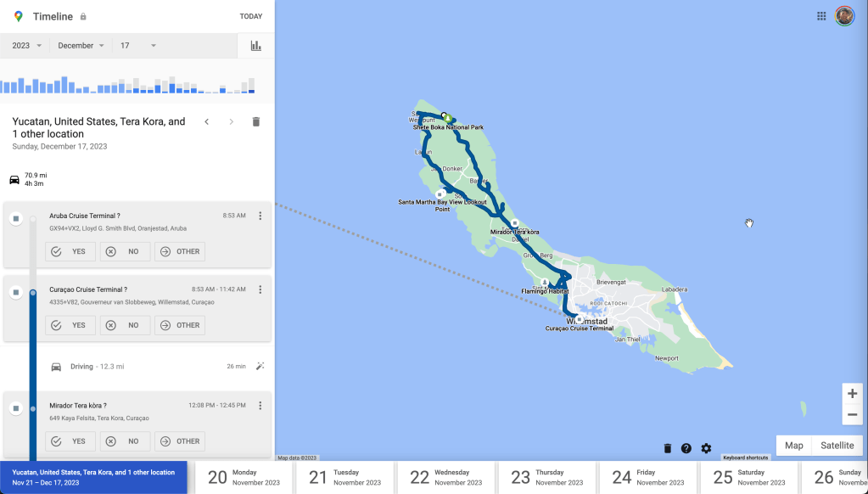Open the Google apps grid

point(821,16)
